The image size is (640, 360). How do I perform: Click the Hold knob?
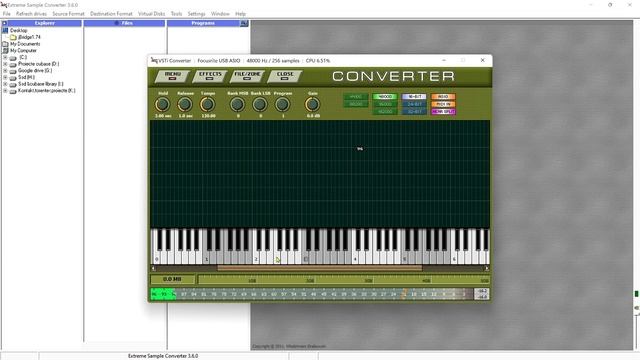click(x=162, y=104)
